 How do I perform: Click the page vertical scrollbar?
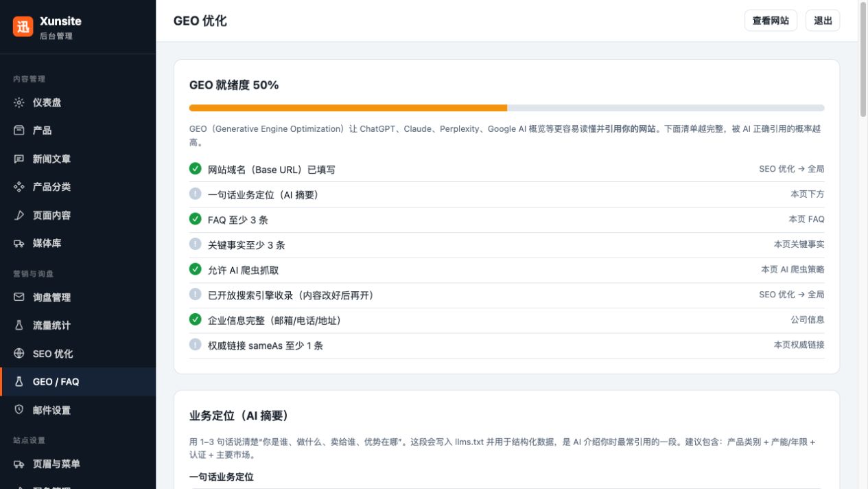point(863,59)
